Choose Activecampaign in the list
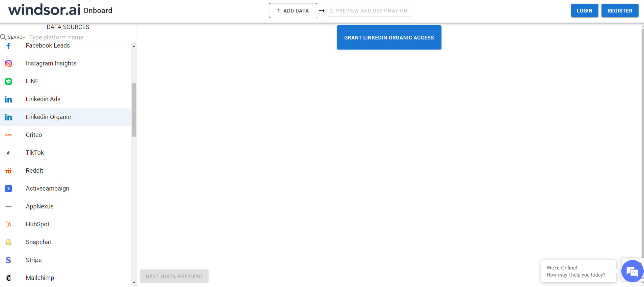Image resolution: width=644 pixels, height=287 pixels. tap(65, 189)
